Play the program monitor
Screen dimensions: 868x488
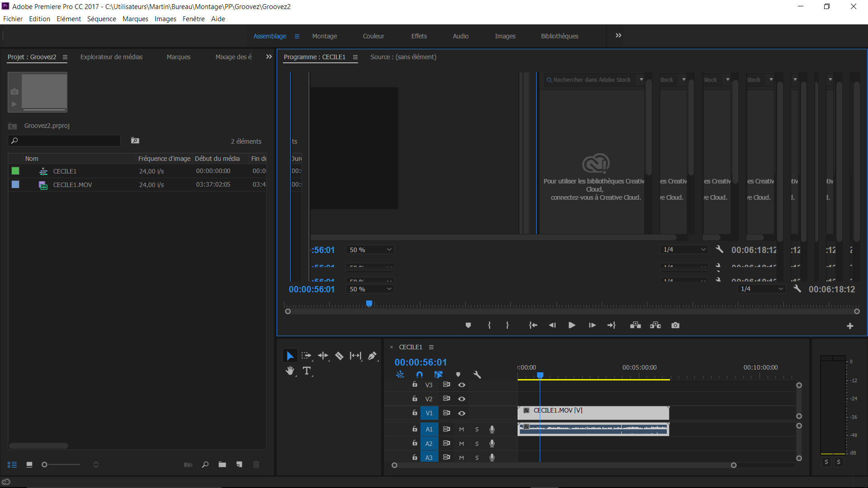[x=572, y=325]
